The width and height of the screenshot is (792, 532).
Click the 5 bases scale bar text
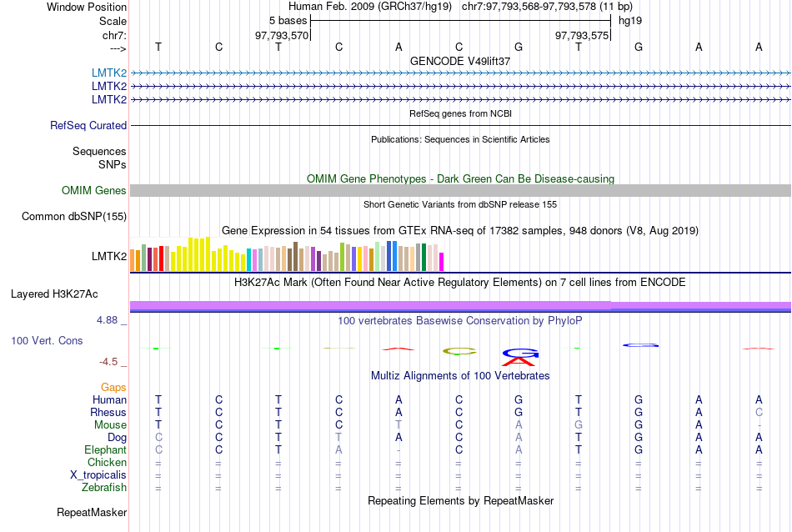coord(288,21)
